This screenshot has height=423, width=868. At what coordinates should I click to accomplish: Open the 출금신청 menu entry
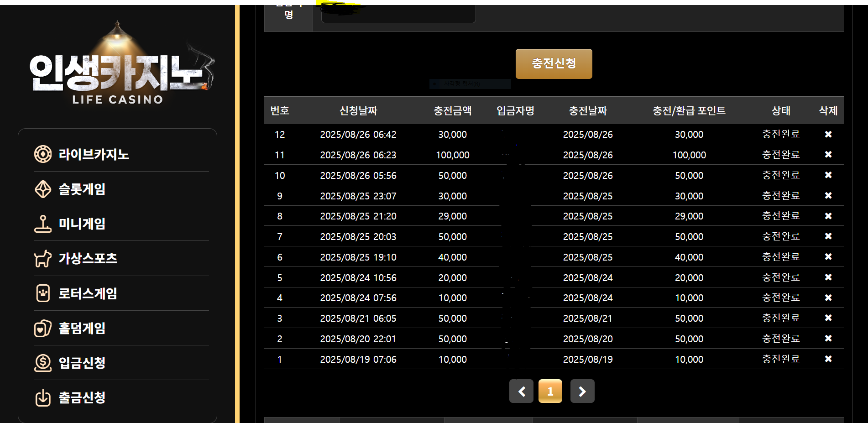tap(82, 397)
